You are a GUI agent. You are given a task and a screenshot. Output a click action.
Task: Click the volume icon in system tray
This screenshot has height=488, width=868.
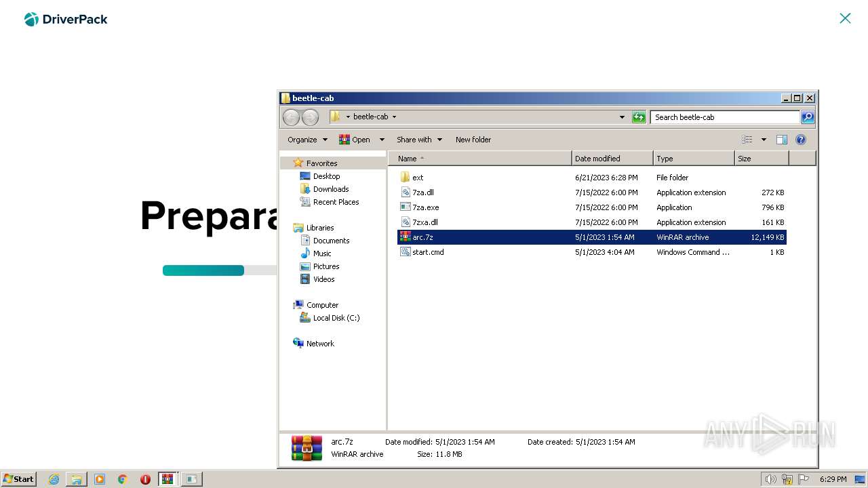tap(770, 479)
